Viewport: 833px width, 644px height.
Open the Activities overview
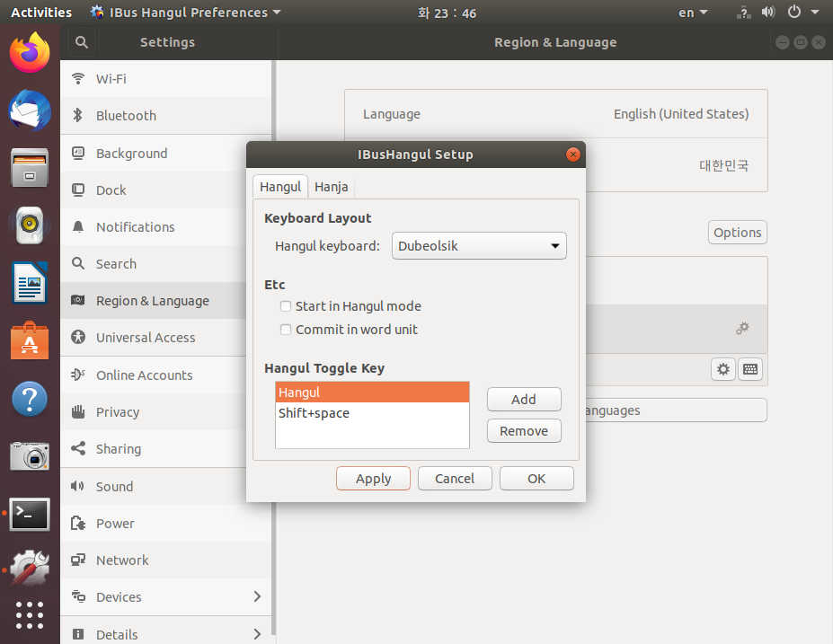pyautogui.click(x=41, y=13)
